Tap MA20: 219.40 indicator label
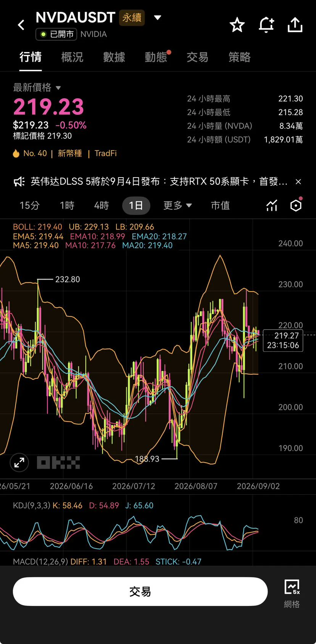316x644 pixels. coord(147,245)
